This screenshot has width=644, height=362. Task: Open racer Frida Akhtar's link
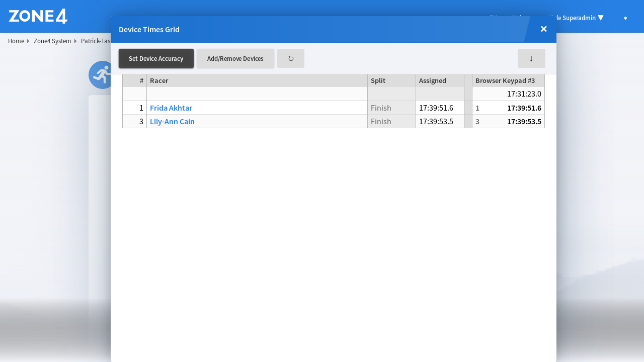click(171, 108)
